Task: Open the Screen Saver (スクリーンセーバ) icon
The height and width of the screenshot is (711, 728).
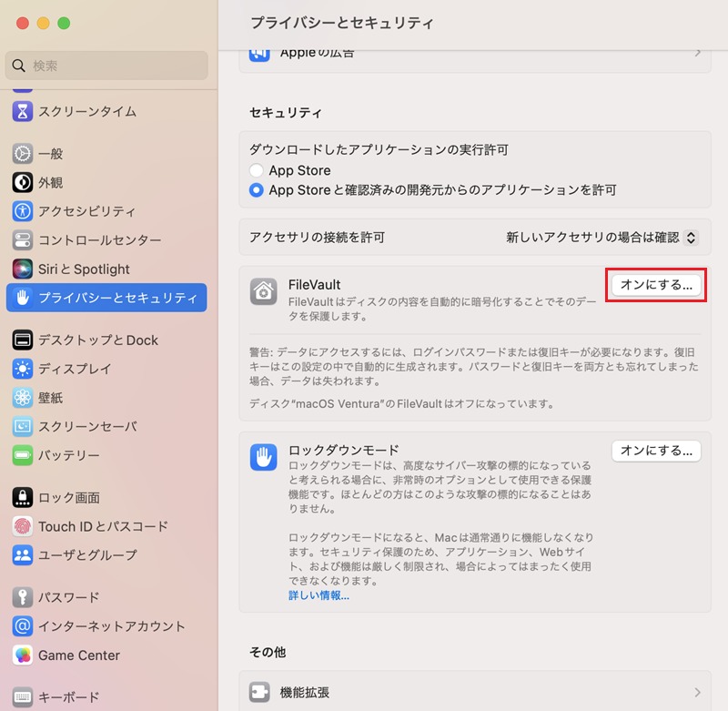Action: click(22, 426)
